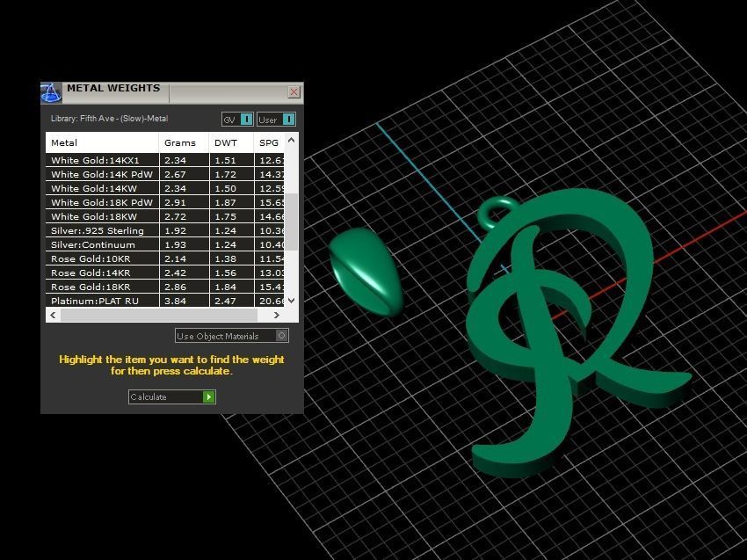Click the Library: Fifth Ave label
747x560 pixels.
[109, 118]
